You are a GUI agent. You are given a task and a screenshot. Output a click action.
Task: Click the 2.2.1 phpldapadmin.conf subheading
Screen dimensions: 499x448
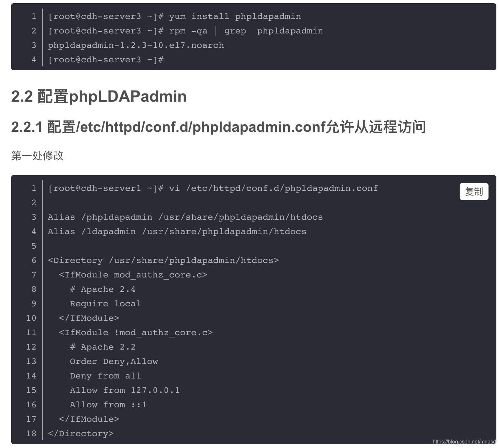(218, 127)
